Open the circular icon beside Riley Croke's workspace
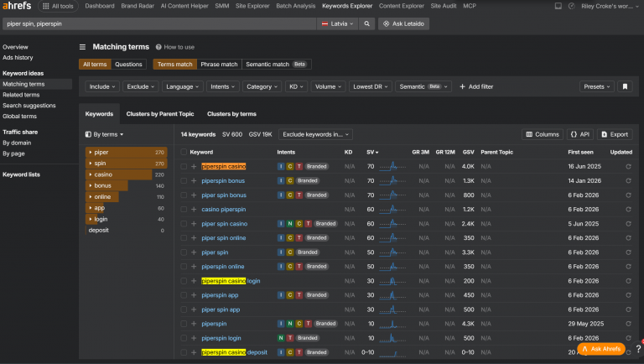Screen dimensions: 644x364 pyautogui.click(x=571, y=6)
